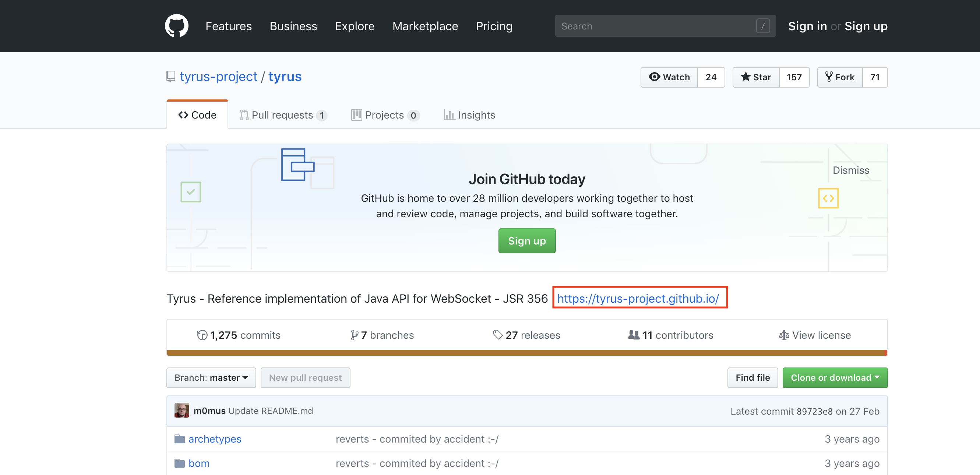View 7 branches
Screen dimensions: 980x475
click(x=382, y=335)
